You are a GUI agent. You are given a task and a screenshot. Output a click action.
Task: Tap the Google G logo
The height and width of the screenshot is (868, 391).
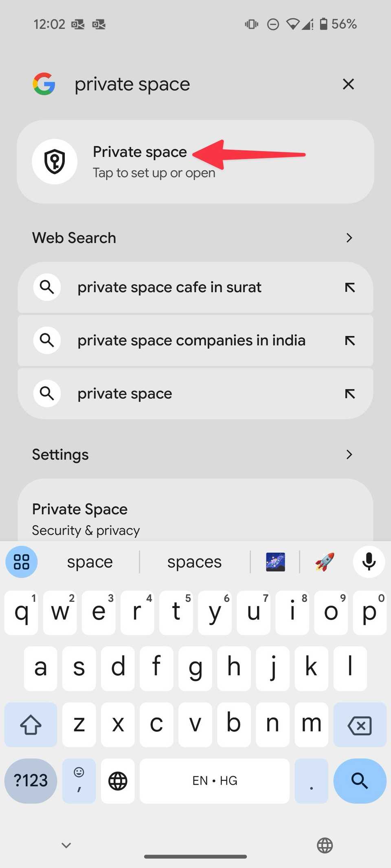(44, 84)
